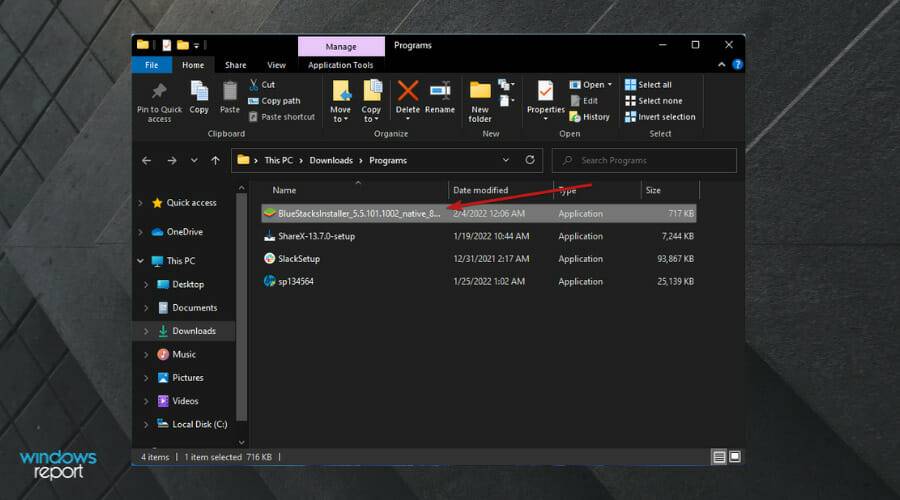Select the SlackSetup file

point(299,259)
